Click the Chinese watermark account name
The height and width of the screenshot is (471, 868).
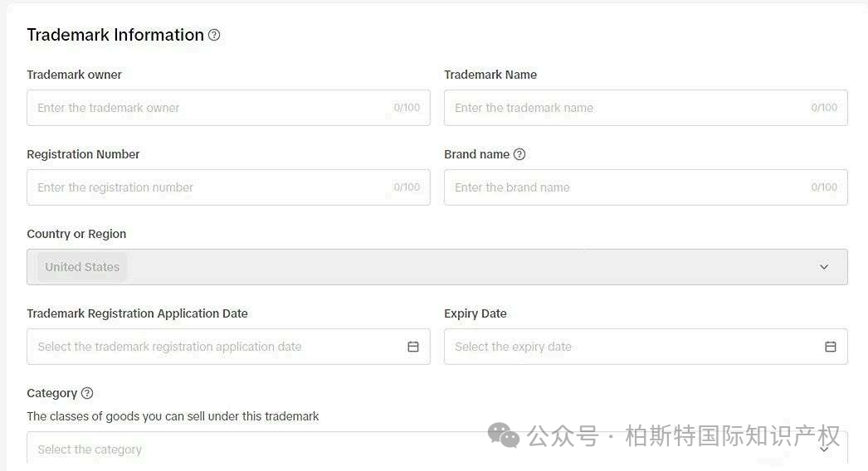(x=733, y=435)
